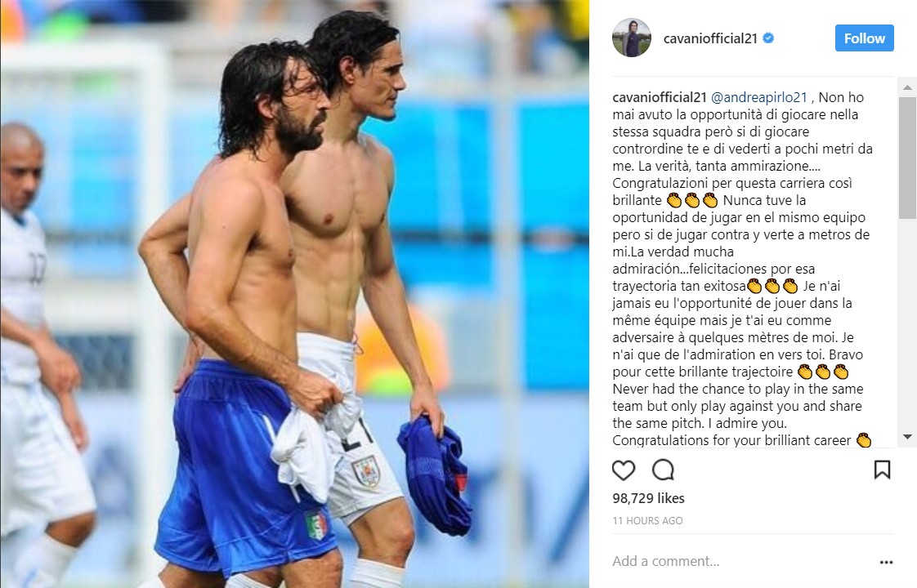The height and width of the screenshot is (588, 917).
Task: Click the blue verified badge
Action: click(768, 38)
